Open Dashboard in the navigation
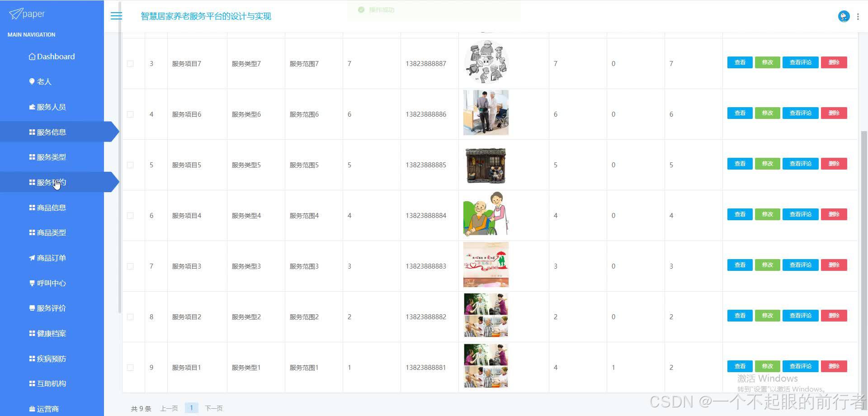868x416 pixels. tap(52, 57)
